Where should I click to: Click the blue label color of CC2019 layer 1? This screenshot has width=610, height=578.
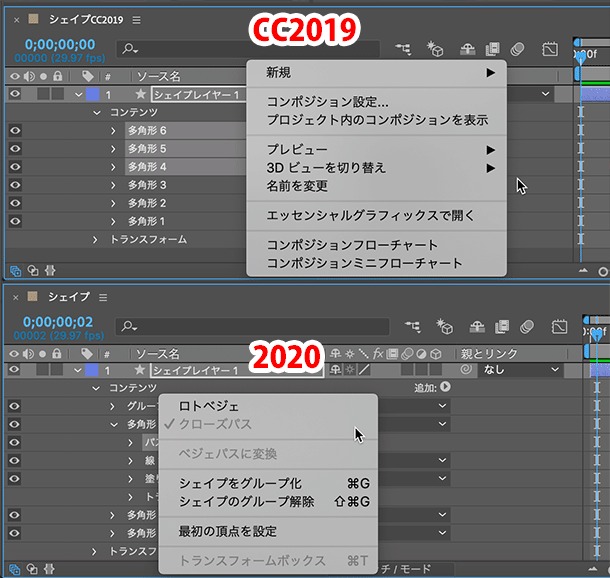92,95
